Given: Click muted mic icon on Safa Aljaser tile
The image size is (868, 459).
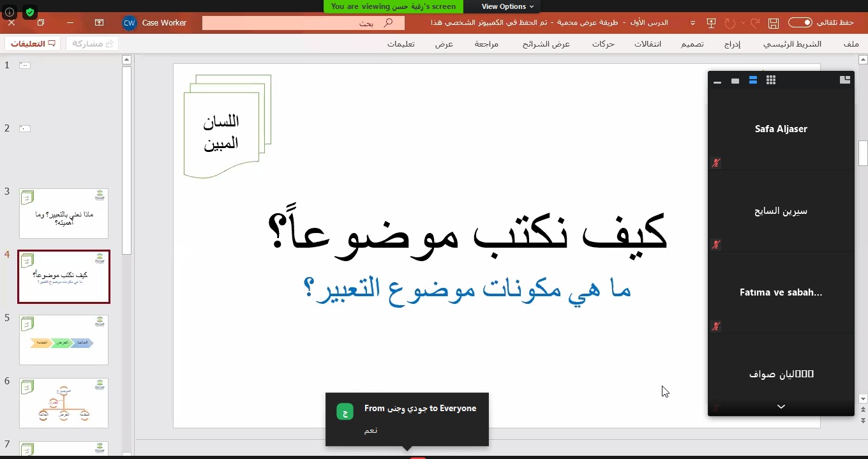Looking at the screenshot, I should point(716,163).
